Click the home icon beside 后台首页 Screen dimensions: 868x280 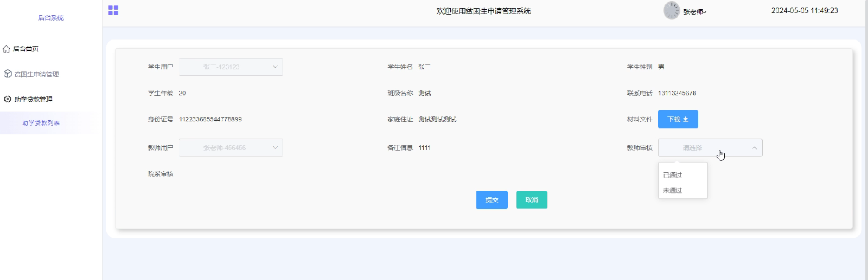tap(7, 49)
